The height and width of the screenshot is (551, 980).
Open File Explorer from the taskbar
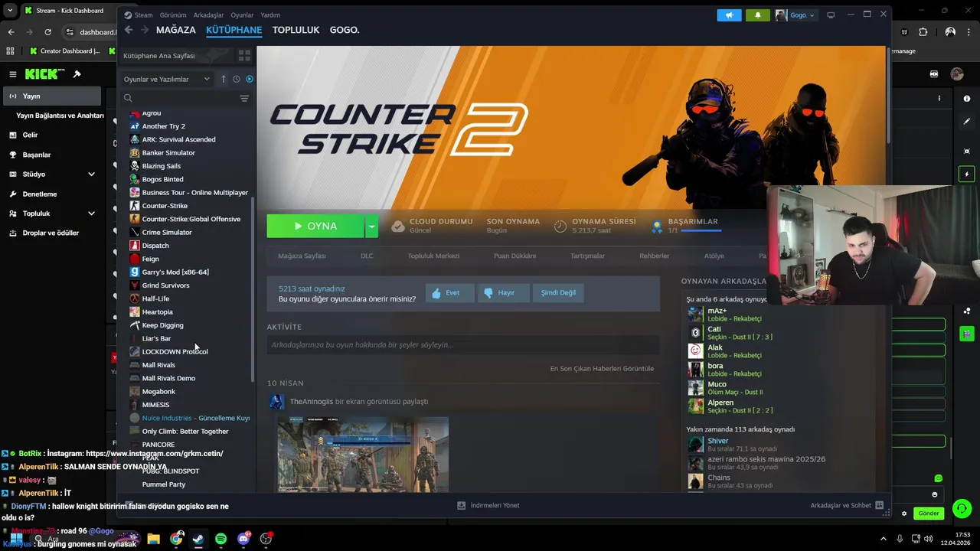[153, 539]
